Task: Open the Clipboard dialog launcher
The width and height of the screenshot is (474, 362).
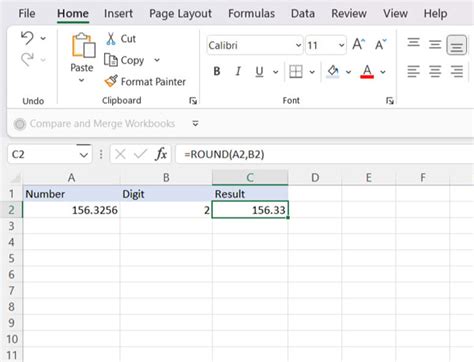Action: pos(193,101)
